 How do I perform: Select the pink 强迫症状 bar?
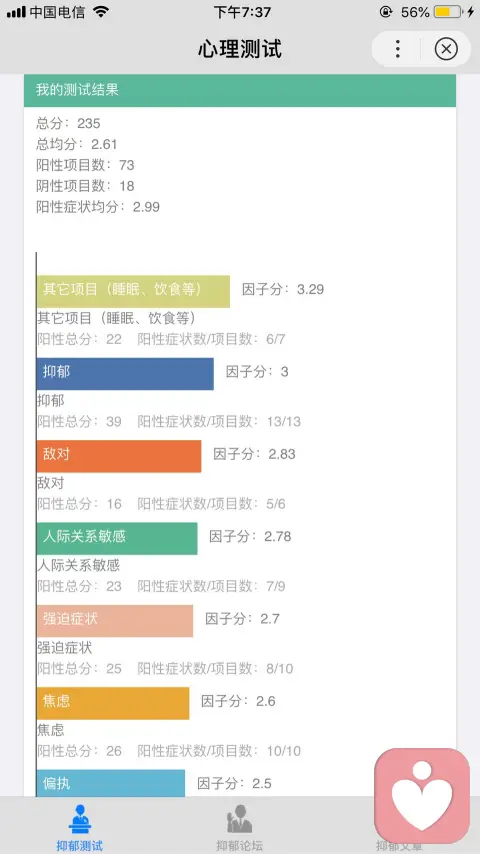pyautogui.click(x=115, y=620)
